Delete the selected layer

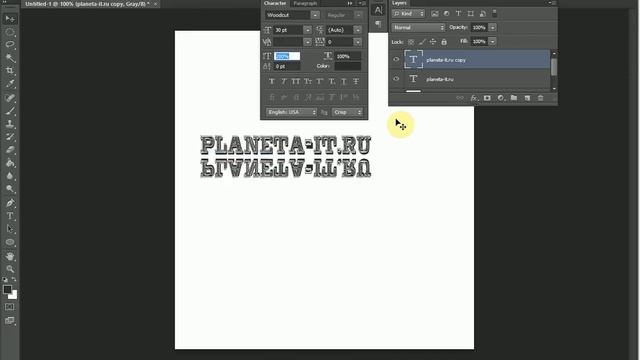(x=540, y=98)
